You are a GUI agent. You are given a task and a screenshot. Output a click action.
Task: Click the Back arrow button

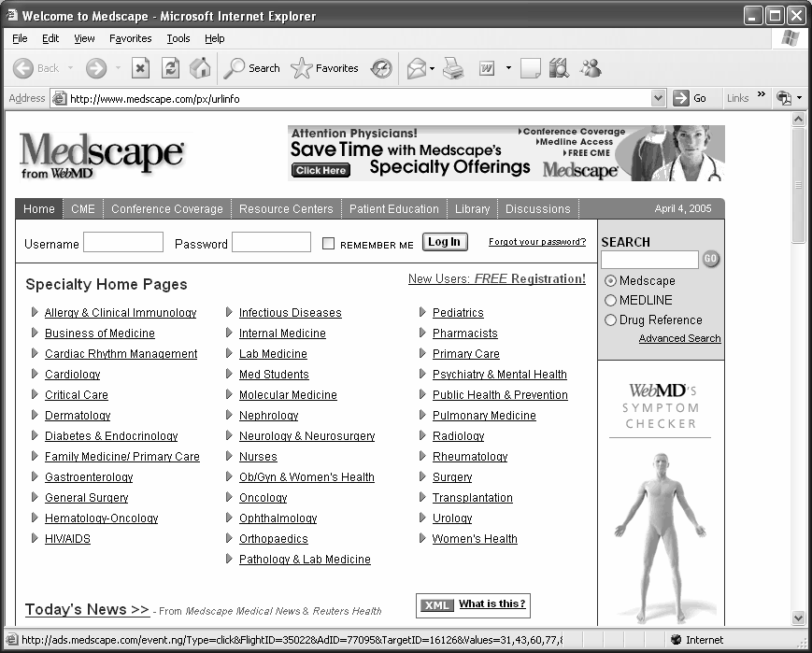coord(22,68)
